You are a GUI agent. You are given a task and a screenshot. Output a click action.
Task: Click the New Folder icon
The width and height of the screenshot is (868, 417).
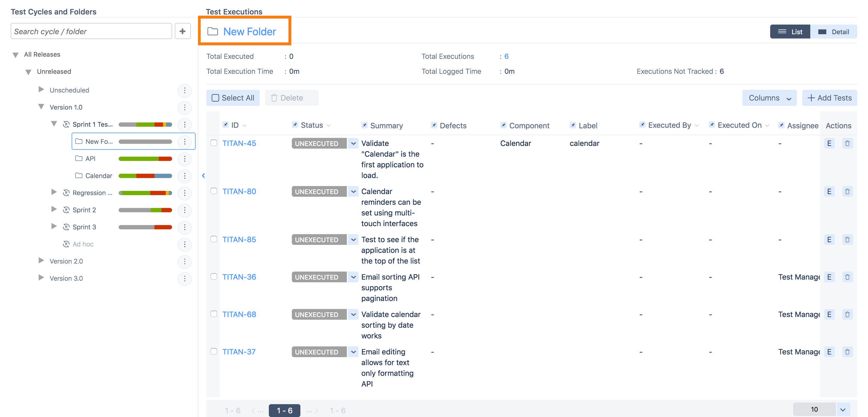[213, 31]
